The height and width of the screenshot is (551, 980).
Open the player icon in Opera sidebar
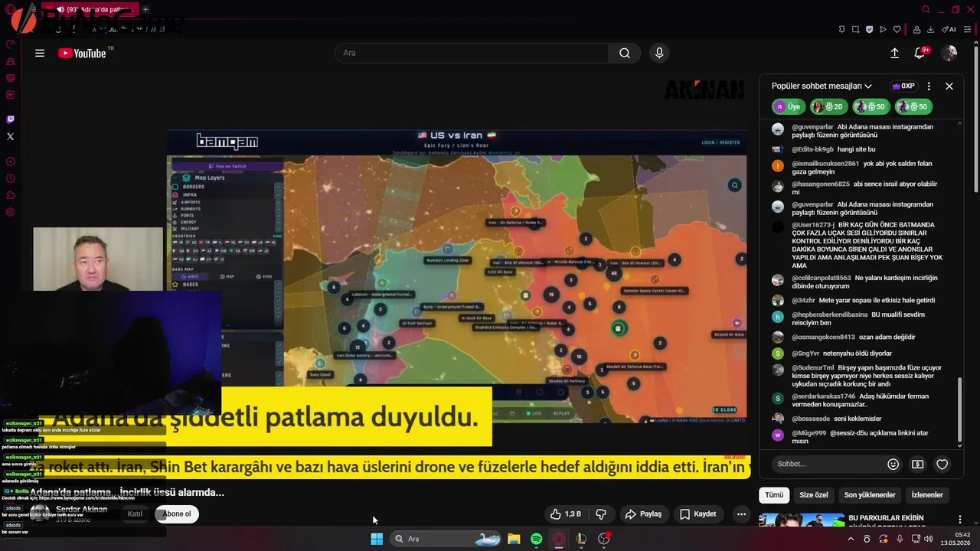[10, 161]
